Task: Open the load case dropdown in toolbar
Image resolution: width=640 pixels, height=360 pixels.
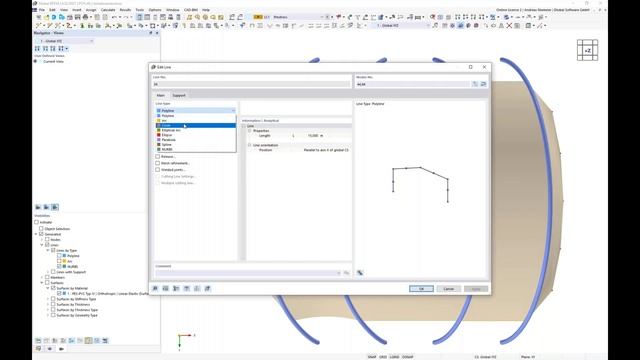Action: pos(322,17)
